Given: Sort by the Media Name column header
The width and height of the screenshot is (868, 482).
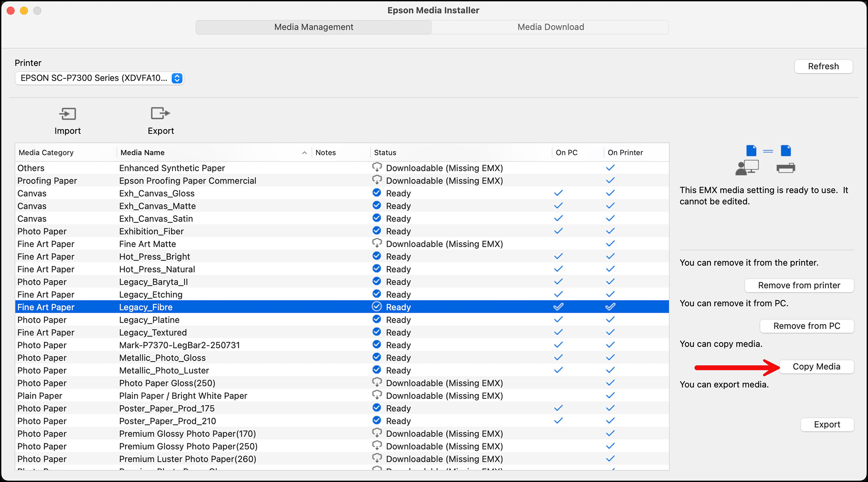Looking at the screenshot, I should coord(214,152).
